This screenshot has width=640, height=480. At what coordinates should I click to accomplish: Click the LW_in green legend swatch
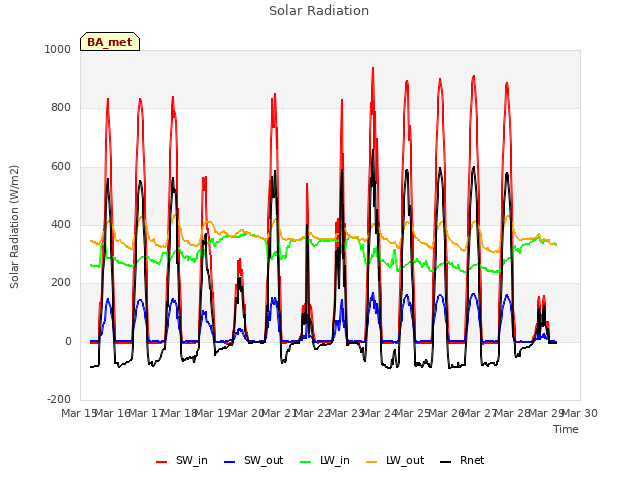click(306, 462)
